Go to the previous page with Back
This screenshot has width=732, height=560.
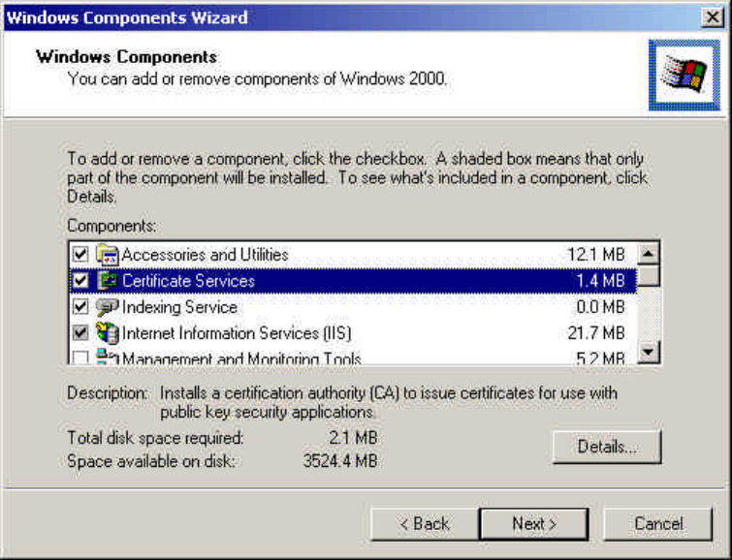[x=425, y=524]
